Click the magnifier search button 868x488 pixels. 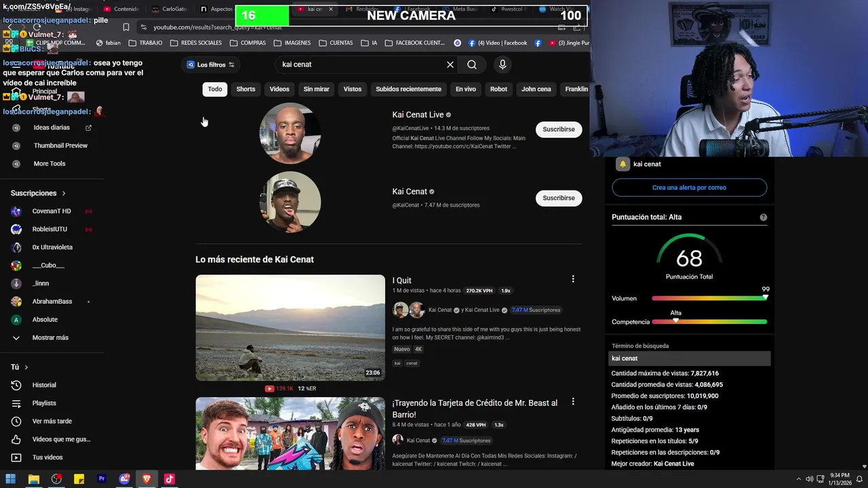coord(472,64)
